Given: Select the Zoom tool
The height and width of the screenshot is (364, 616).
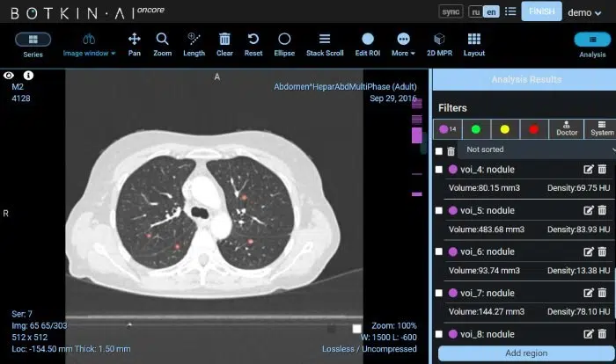Looking at the screenshot, I should (162, 45).
